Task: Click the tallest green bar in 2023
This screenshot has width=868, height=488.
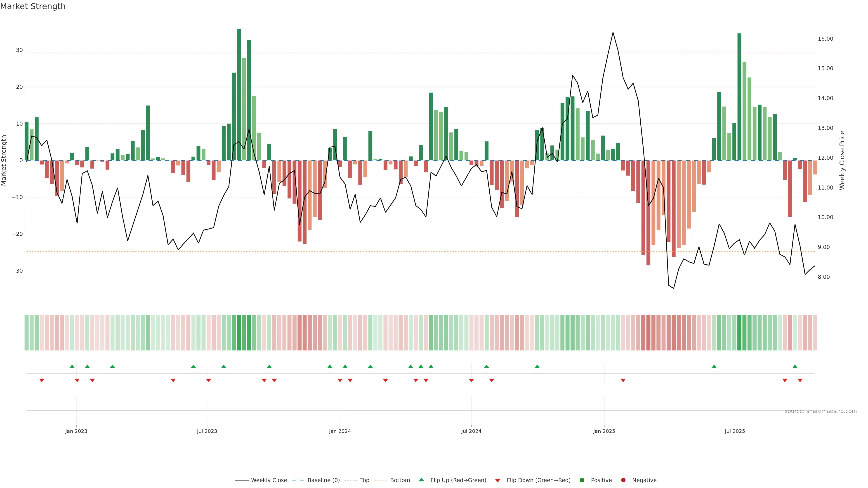Action: [239, 94]
